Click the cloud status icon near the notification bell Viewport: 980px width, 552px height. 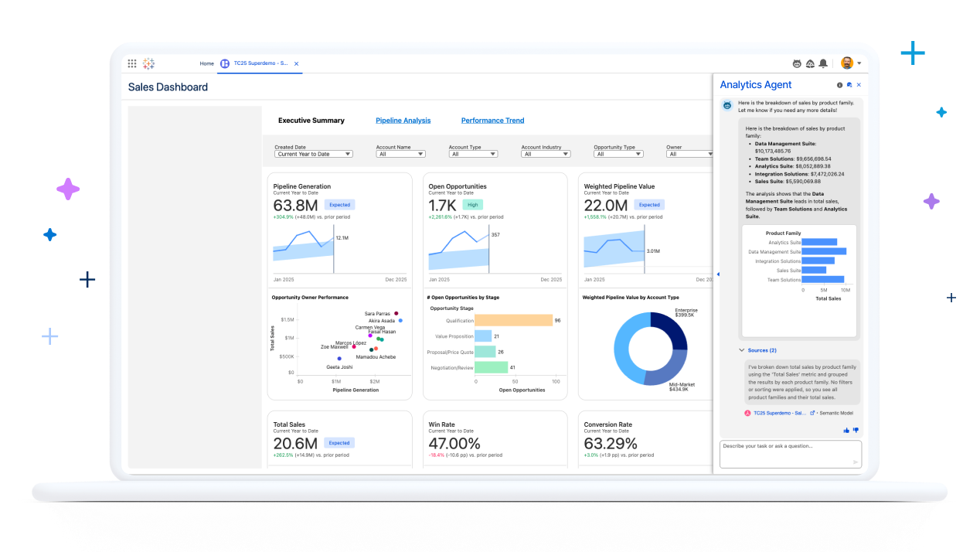pos(810,63)
